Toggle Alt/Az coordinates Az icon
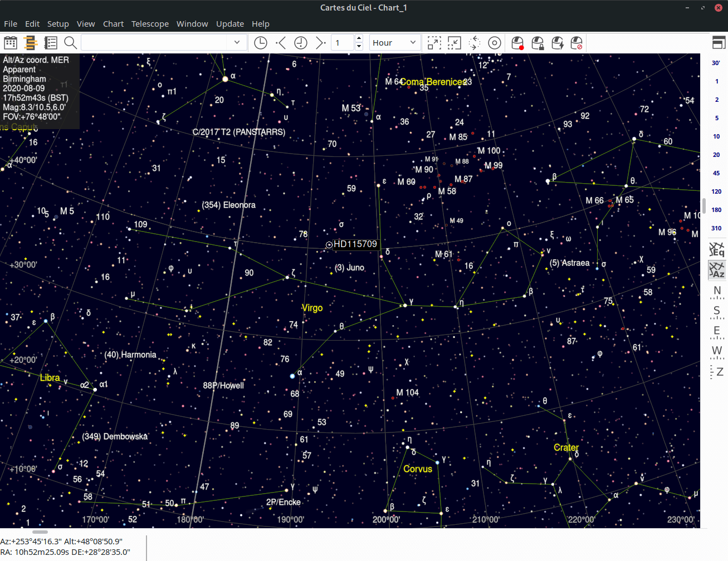The width and height of the screenshot is (728, 561). tap(717, 270)
